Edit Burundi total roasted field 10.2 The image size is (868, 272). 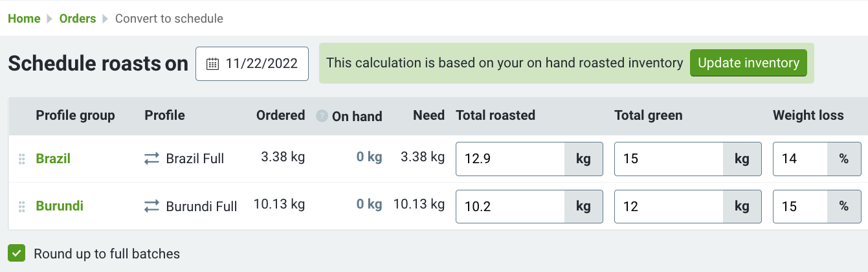pyautogui.click(x=511, y=207)
